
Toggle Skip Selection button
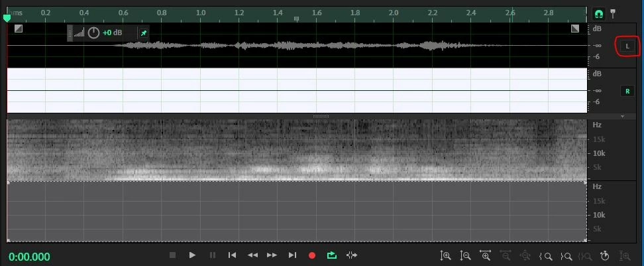[352, 255]
